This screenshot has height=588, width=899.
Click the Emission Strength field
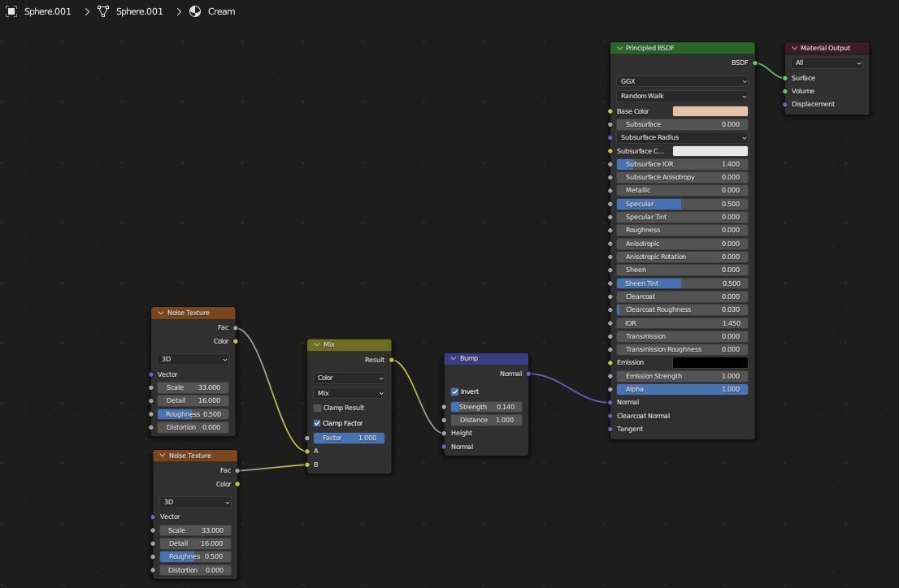(x=682, y=376)
